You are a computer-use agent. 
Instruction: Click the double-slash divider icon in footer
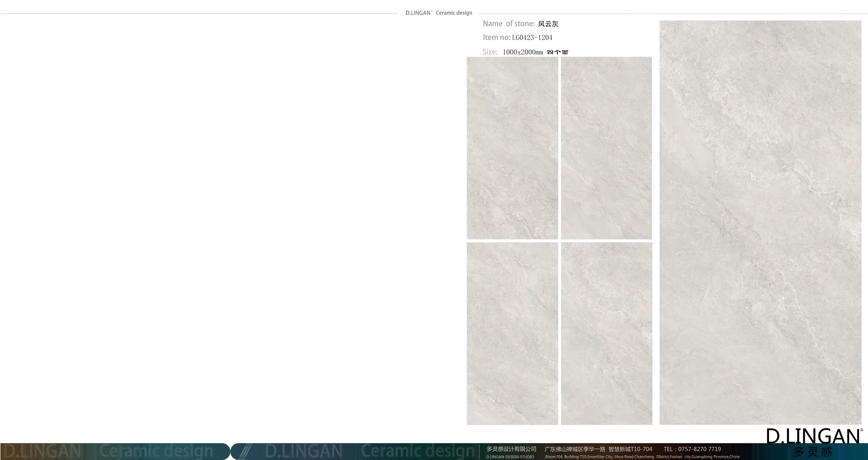[x=246, y=451]
